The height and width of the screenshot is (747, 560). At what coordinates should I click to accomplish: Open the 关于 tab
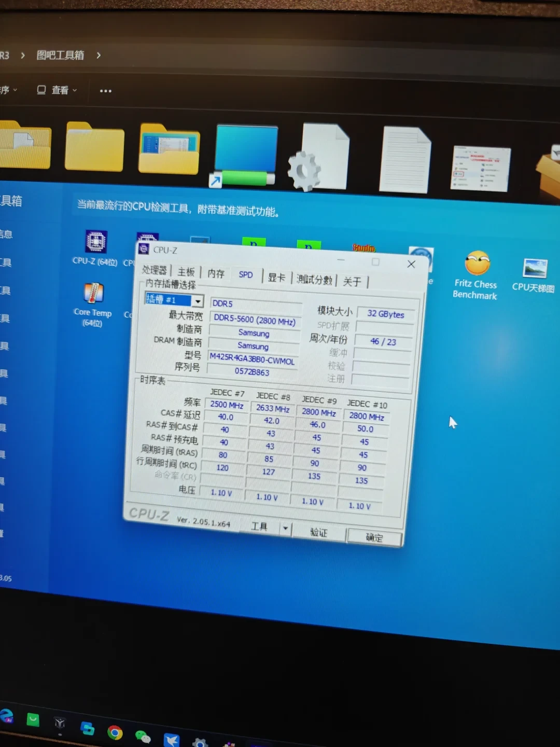pos(352,282)
